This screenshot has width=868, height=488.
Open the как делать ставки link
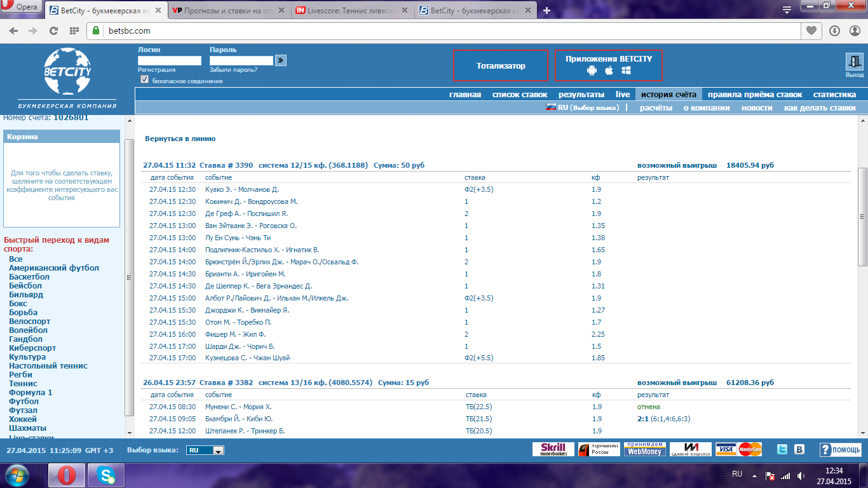point(820,108)
